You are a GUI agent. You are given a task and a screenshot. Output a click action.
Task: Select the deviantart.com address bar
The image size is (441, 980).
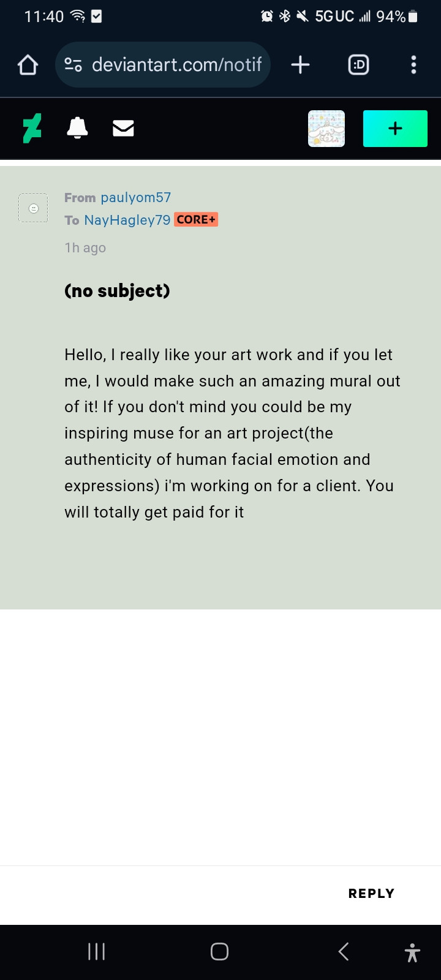tap(163, 65)
